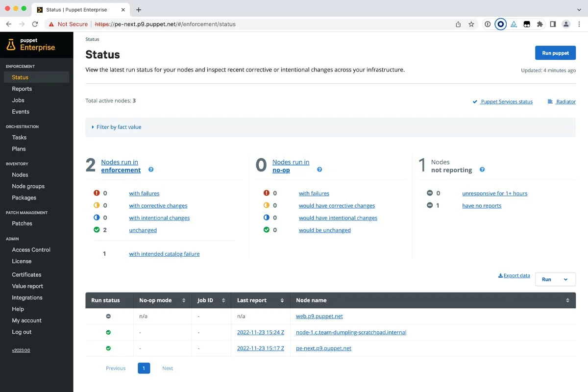Open the Radiator view icon
Image resolution: width=588 pixels, height=392 pixels.
tap(550, 101)
